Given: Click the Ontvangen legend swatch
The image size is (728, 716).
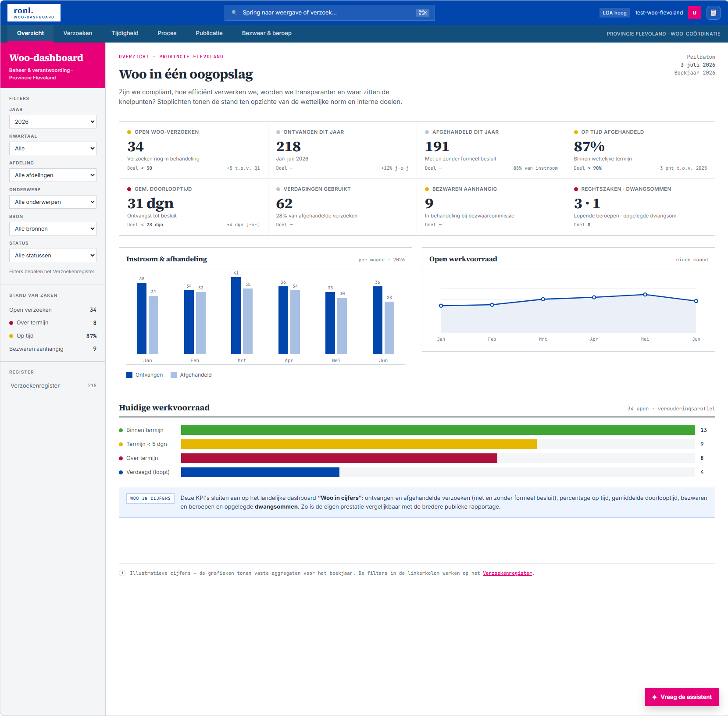Looking at the screenshot, I should [129, 375].
